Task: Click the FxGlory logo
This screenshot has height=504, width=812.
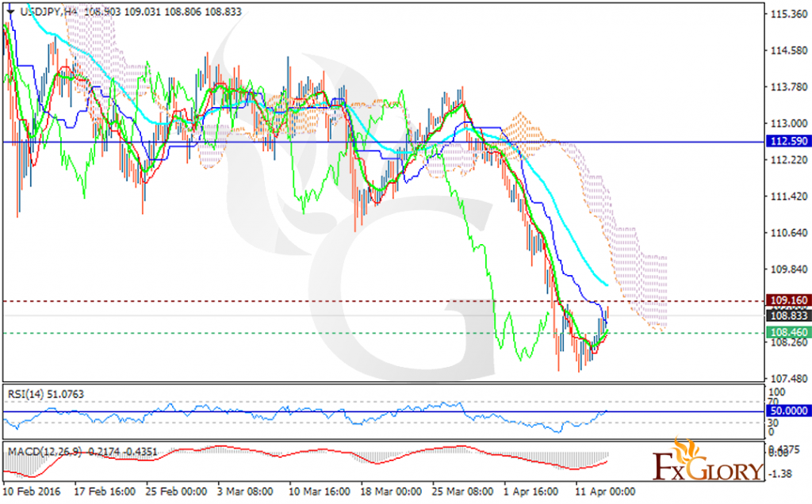Action: click(x=708, y=460)
